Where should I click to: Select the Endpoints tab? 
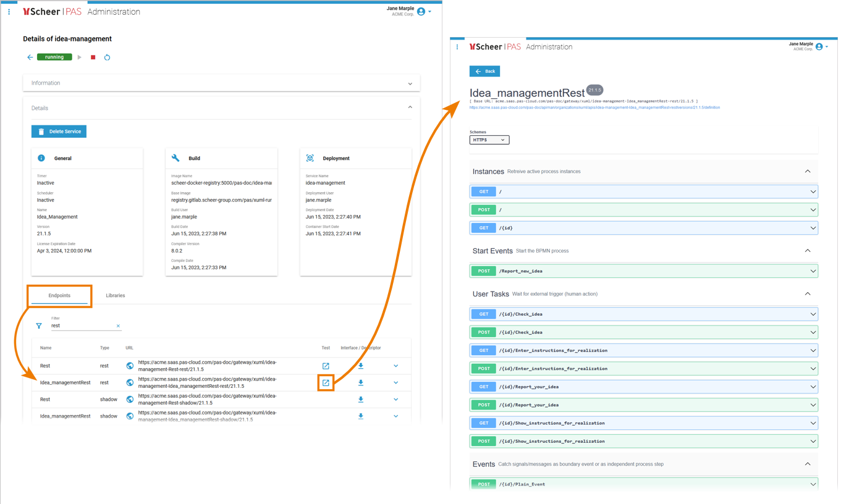(x=59, y=296)
